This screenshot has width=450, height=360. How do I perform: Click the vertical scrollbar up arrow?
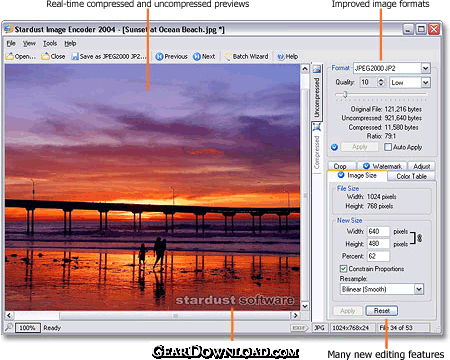click(305, 69)
